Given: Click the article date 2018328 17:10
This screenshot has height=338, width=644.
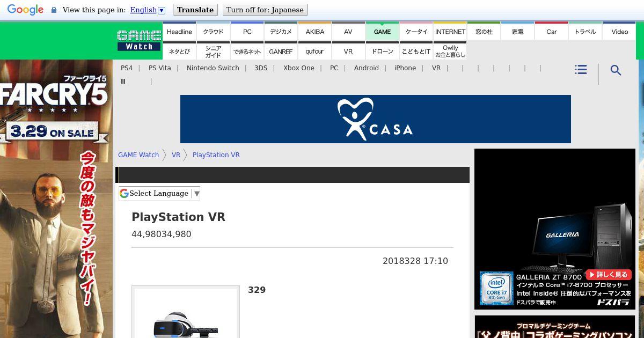Looking at the screenshot, I should tap(415, 261).
